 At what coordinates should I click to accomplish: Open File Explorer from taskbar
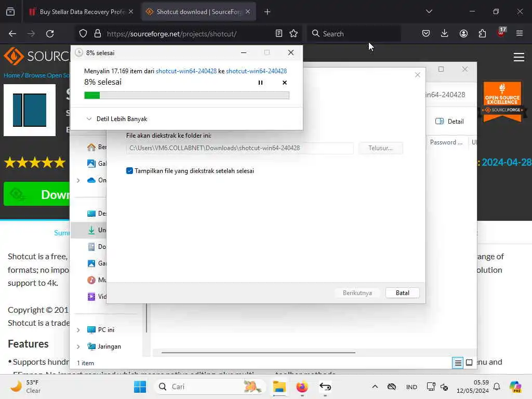click(x=279, y=387)
